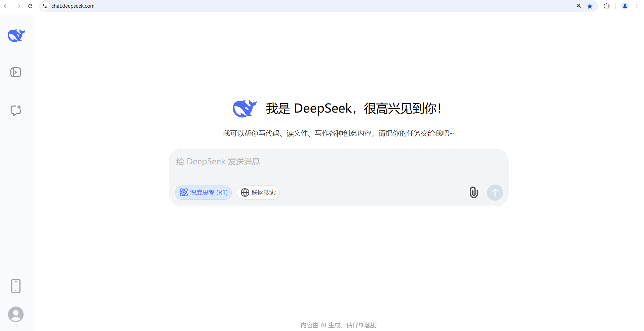Click the bookmark star icon

(590, 6)
